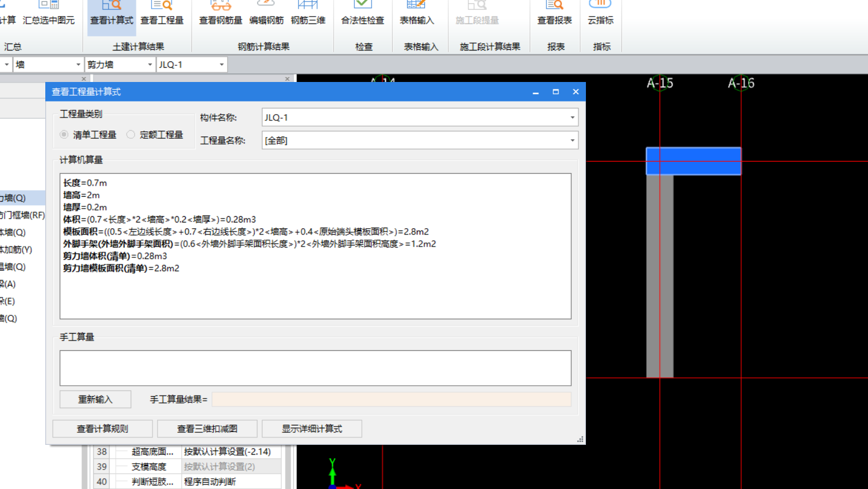Minimize the 查看工程量计算式 dialog
Viewport: 868px width, 489px height.
click(x=535, y=92)
